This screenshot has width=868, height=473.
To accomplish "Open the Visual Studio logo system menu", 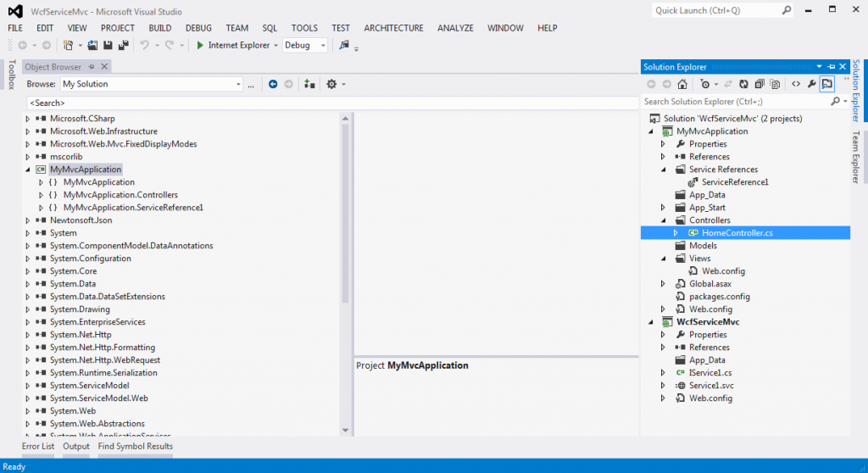I will pos(15,11).
